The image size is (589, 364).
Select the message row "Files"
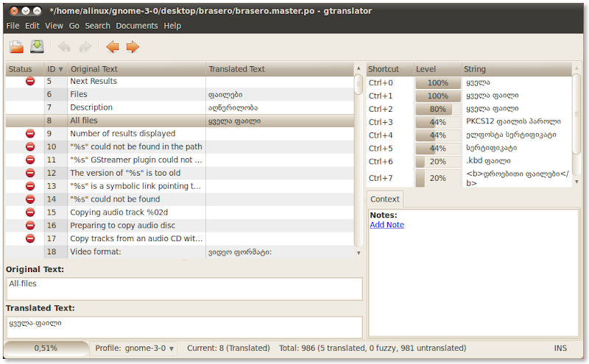click(180, 94)
